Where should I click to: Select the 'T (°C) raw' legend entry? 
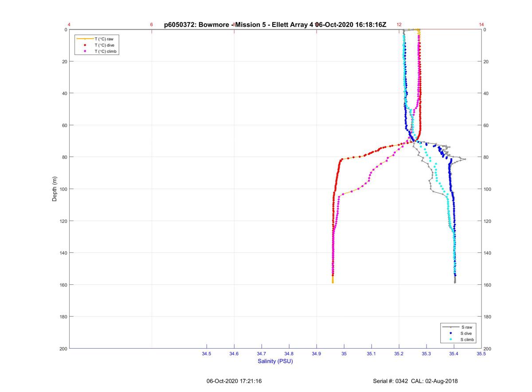tap(97, 39)
